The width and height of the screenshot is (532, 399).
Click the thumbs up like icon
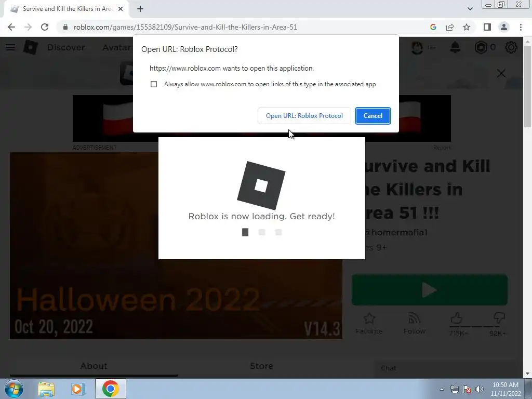457,318
